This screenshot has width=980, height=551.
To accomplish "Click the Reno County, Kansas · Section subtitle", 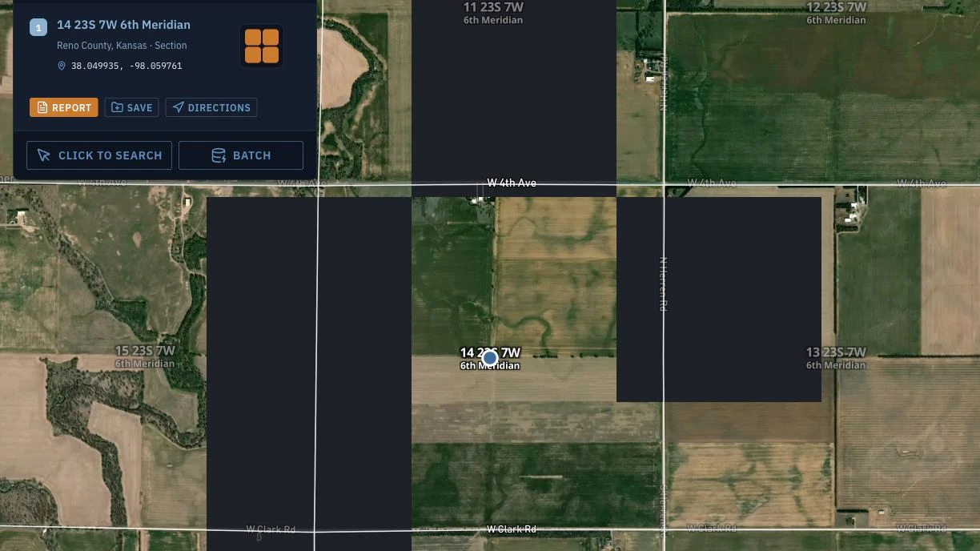I will coord(122,46).
